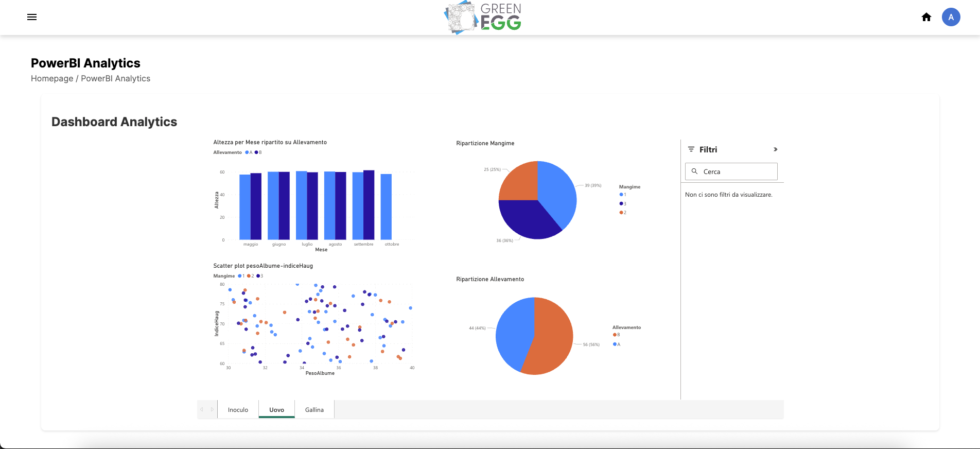
Task: Open the user avatar account menu
Action: 951,17
